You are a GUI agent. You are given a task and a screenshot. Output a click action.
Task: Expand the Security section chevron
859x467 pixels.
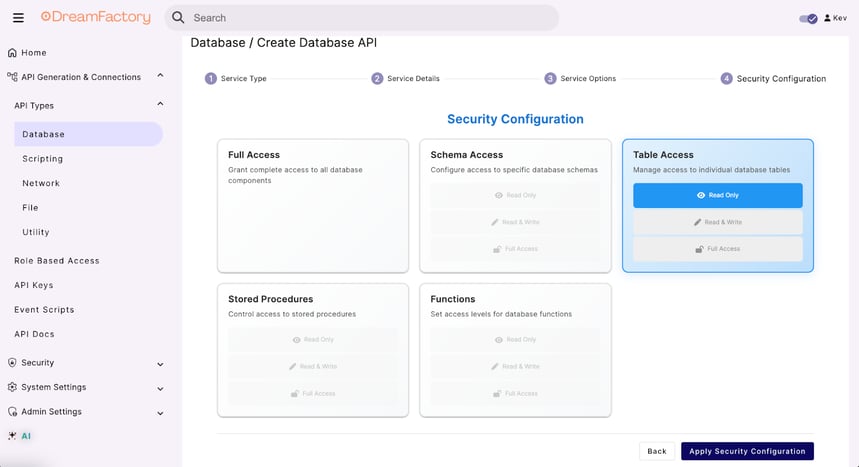click(160, 364)
